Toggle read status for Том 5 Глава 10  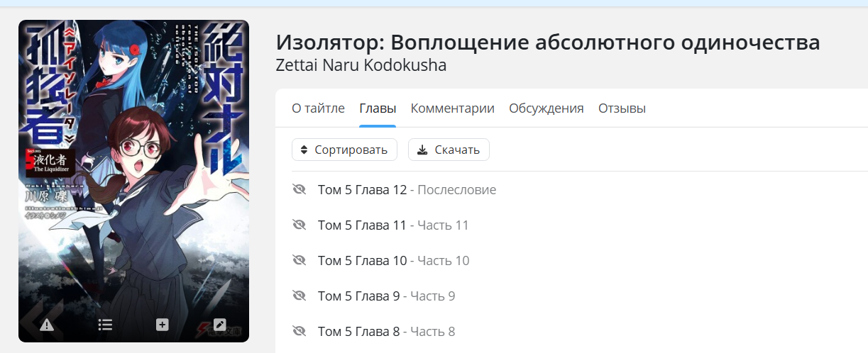(x=299, y=260)
